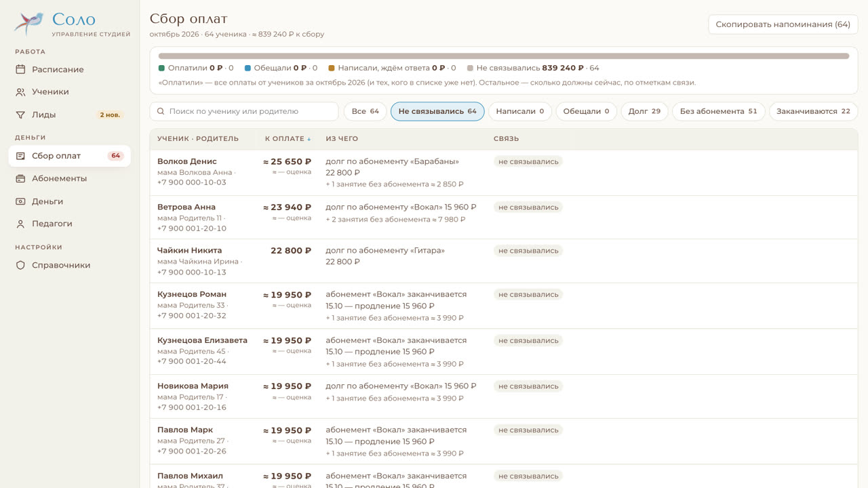Filter by Написали status
Viewport: 868px width, 488px height.
click(519, 111)
